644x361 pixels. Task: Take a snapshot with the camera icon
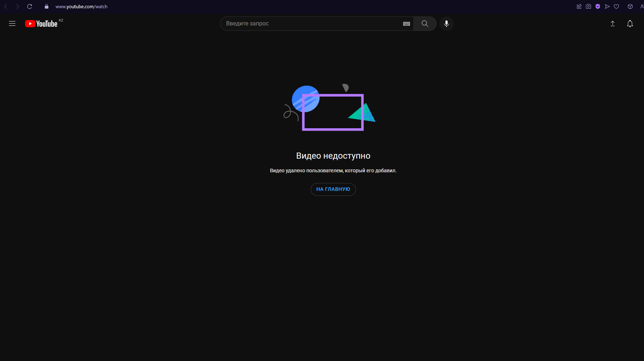tap(588, 6)
